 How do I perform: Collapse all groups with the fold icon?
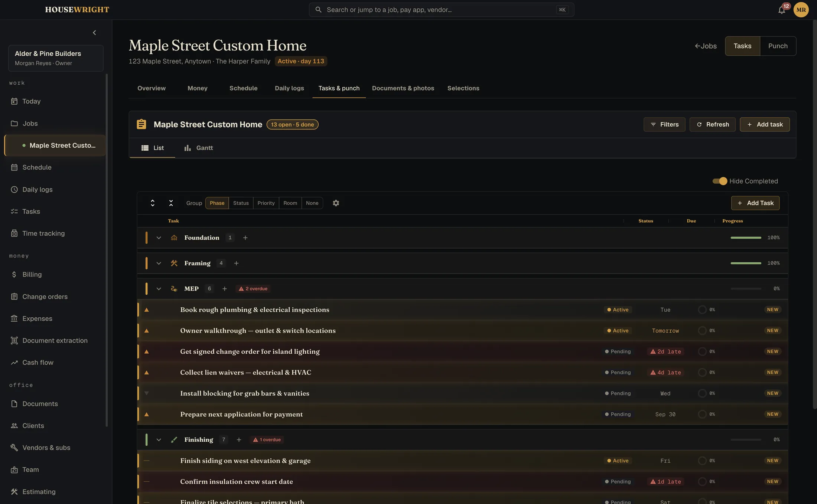coord(171,203)
